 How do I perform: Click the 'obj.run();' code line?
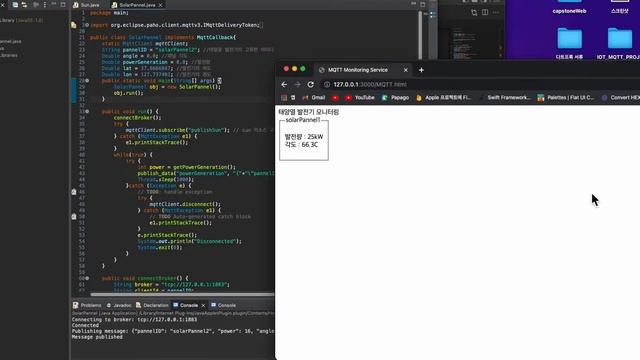click(129, 93)
